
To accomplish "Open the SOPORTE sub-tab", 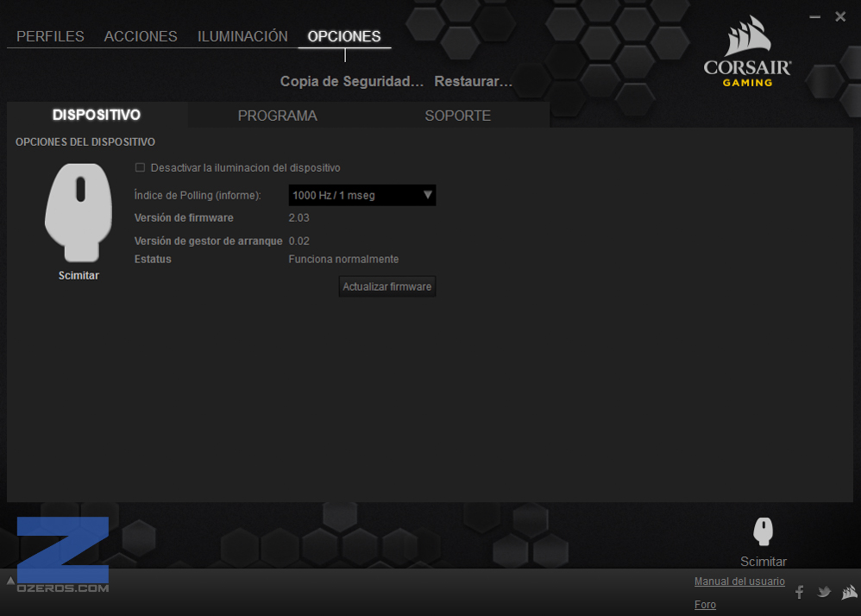I will (458, 116).
